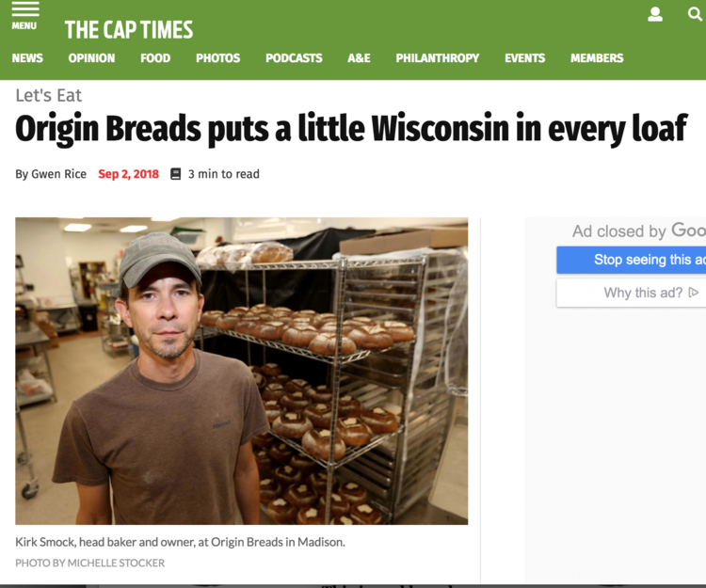Go to The Cap Times homepage logo
This screenshot has width=706, height=588.
point(129,30)
